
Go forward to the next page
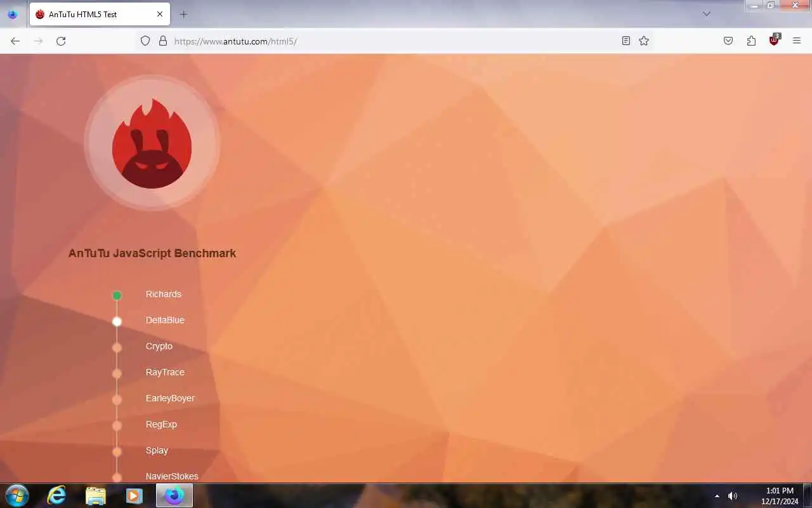[x=38, y=41]
